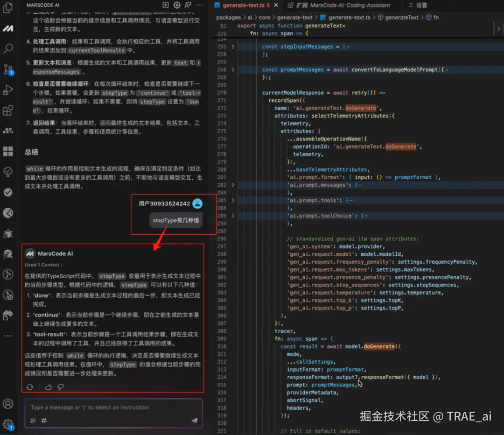Screen dimensions: 504x435
Task: Send the chat message with the paper plane
Action: point(194,420)
